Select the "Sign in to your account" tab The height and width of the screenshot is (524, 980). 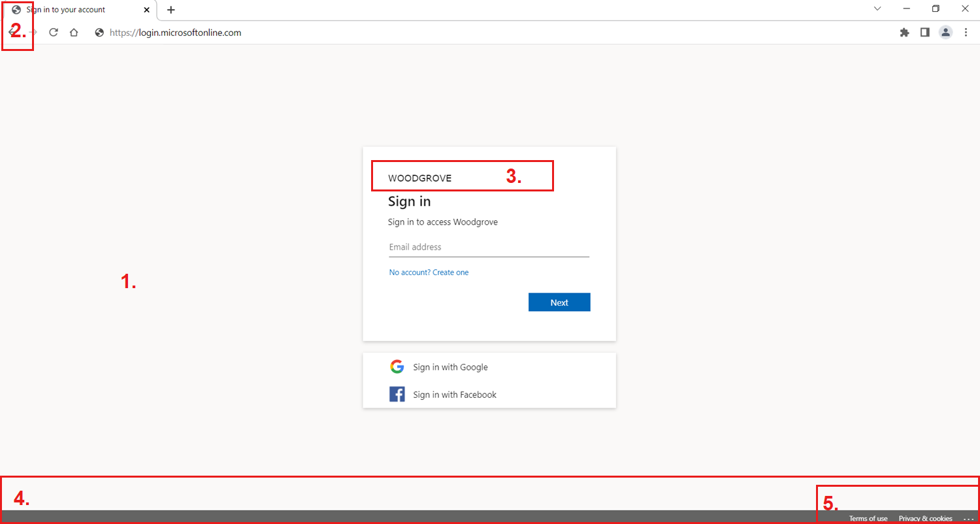[x=72, y=10]
